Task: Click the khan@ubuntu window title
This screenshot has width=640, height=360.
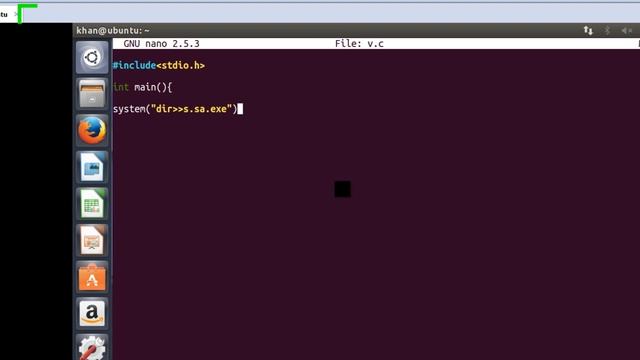Action: [113, 30]
